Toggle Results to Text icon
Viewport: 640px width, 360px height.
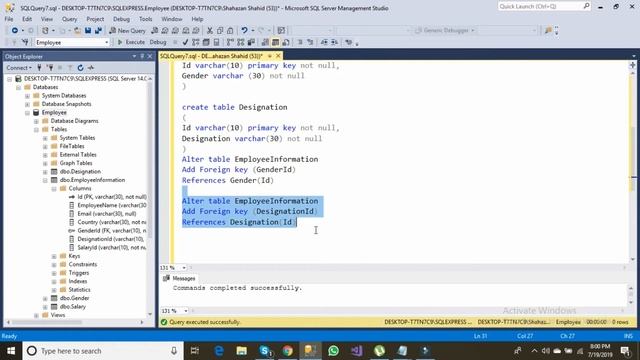[265, 42]
